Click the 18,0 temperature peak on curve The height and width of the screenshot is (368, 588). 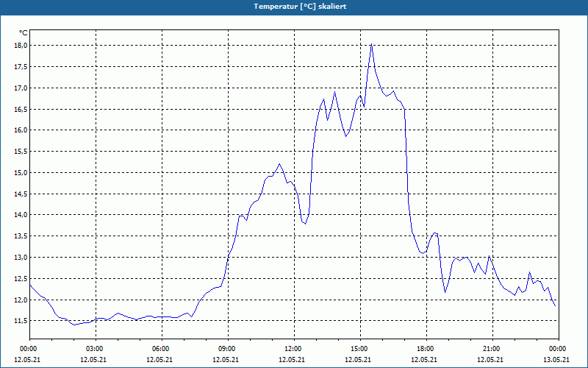pos(371,45)
